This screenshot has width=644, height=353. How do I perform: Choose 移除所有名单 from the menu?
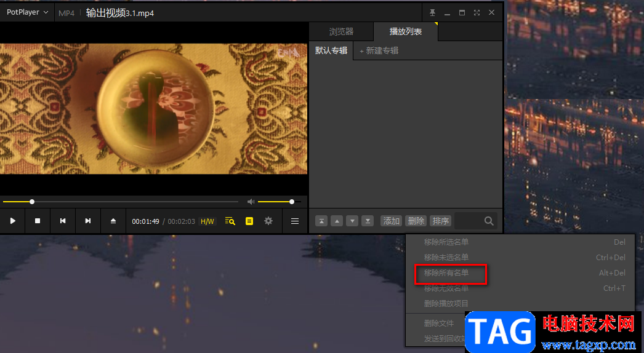tap(520, 273)
